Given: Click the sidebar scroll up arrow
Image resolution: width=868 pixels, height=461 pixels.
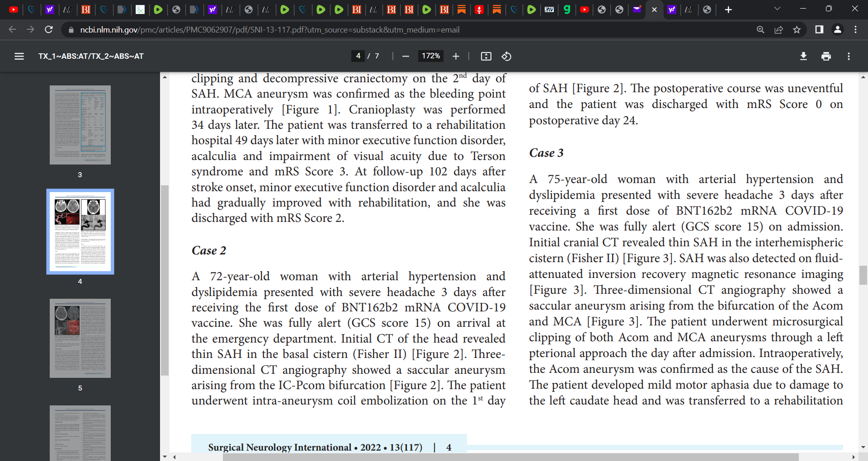Looking at the screenshot, I should 165,77.
